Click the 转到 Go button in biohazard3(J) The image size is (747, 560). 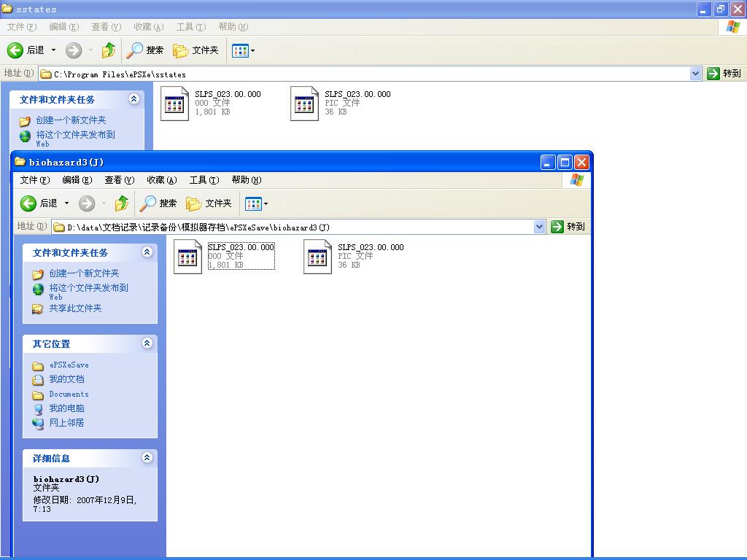(568, 227)
